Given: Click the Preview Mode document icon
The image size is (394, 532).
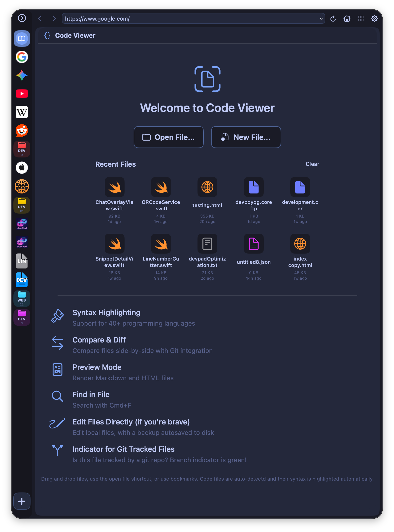Looking at the screenshot, I should point(57,370).
